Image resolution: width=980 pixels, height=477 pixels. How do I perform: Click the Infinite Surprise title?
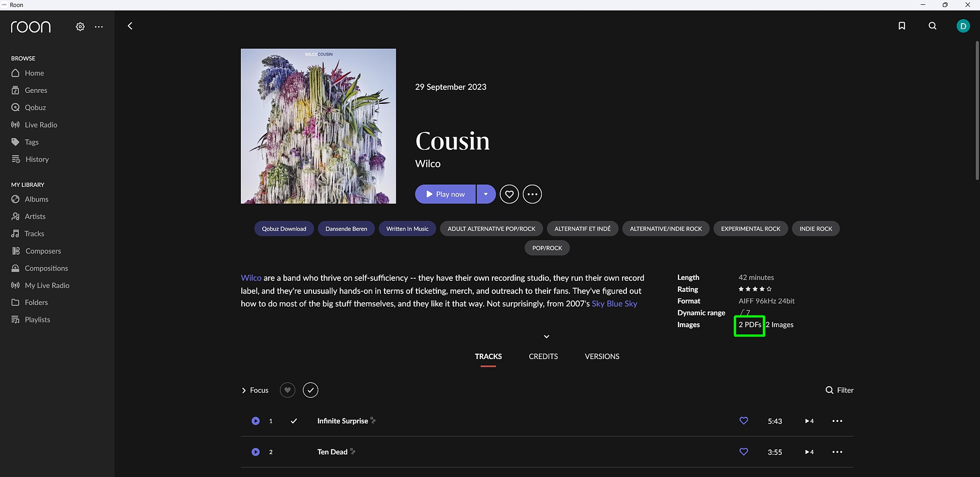point(342,421)
